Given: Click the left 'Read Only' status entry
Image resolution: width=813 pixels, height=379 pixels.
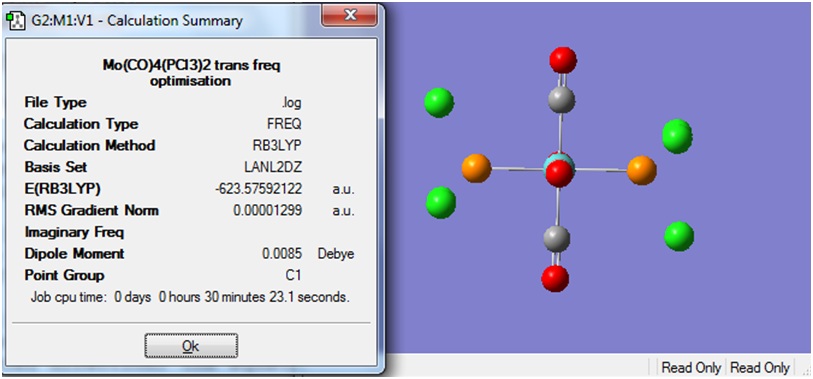Looking at the screenshot, I should coord(691,368).
